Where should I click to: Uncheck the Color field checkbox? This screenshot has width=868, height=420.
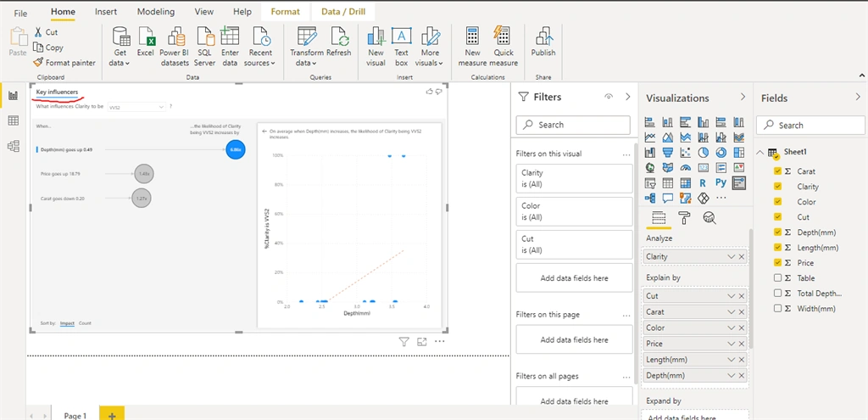coord(778,202)
